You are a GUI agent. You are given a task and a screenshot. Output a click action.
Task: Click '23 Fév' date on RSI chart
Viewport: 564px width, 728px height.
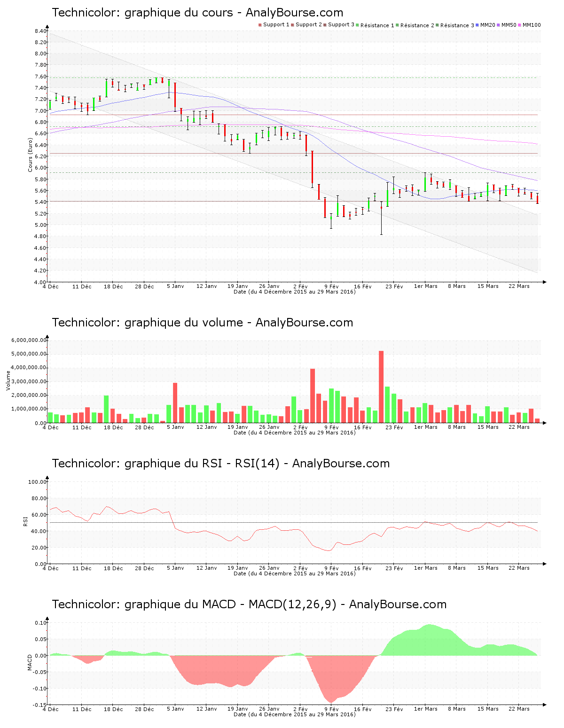point(394,568)
